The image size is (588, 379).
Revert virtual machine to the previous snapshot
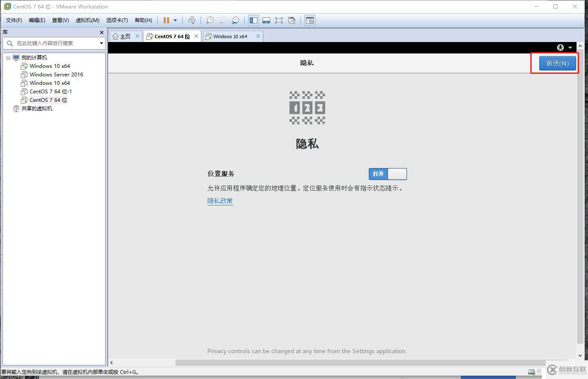point(222,20)
